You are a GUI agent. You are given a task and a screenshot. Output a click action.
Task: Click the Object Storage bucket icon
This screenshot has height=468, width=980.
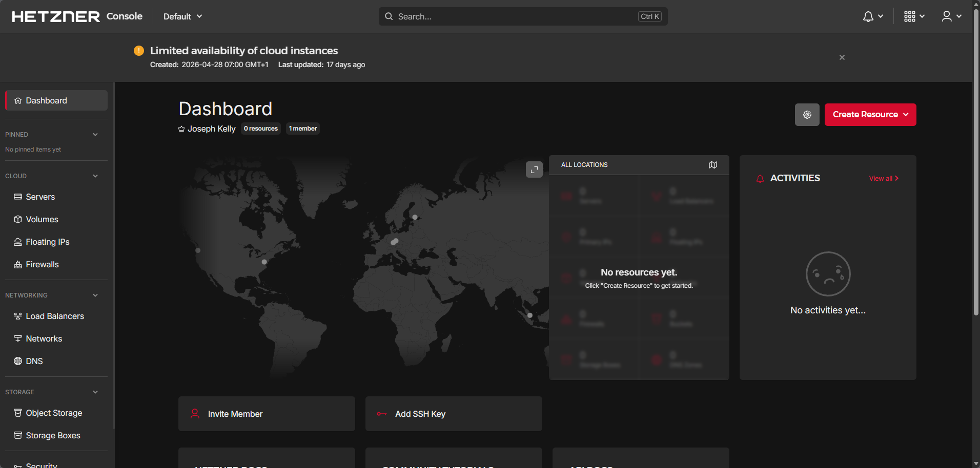coord(18,413)
